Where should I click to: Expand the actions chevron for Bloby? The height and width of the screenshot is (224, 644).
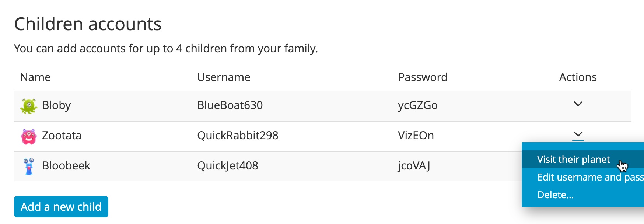(578, 104)
